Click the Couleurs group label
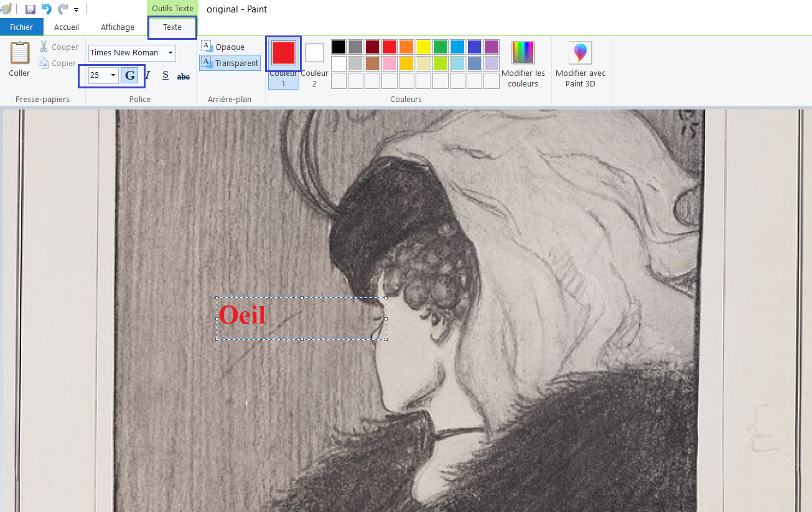 tap(406, 99)
